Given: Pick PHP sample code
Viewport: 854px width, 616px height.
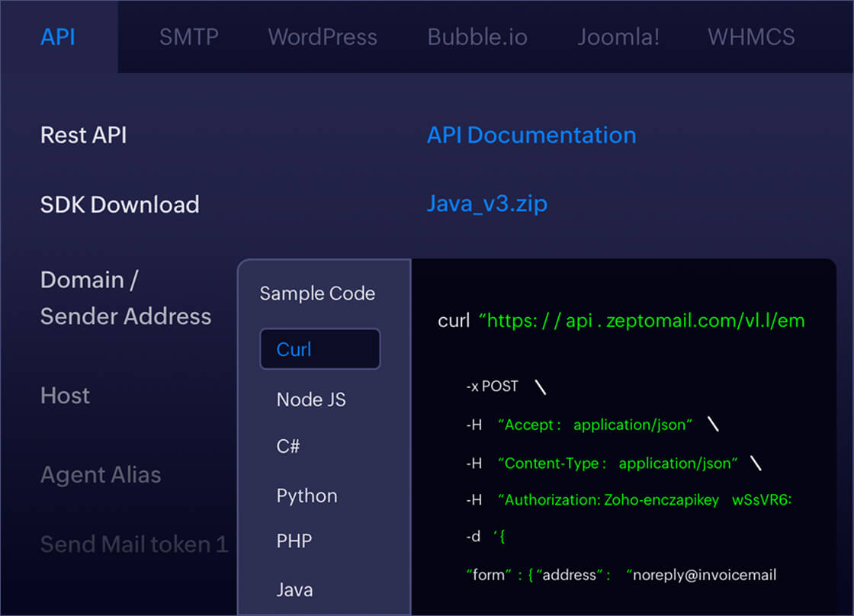Looking at the screenshot, I should tap(294, 541).
